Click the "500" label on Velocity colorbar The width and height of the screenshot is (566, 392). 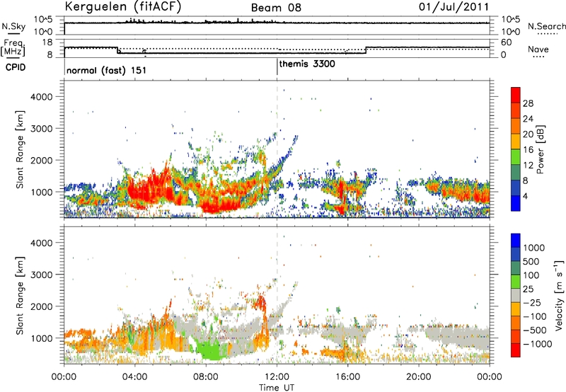[532, 261]
